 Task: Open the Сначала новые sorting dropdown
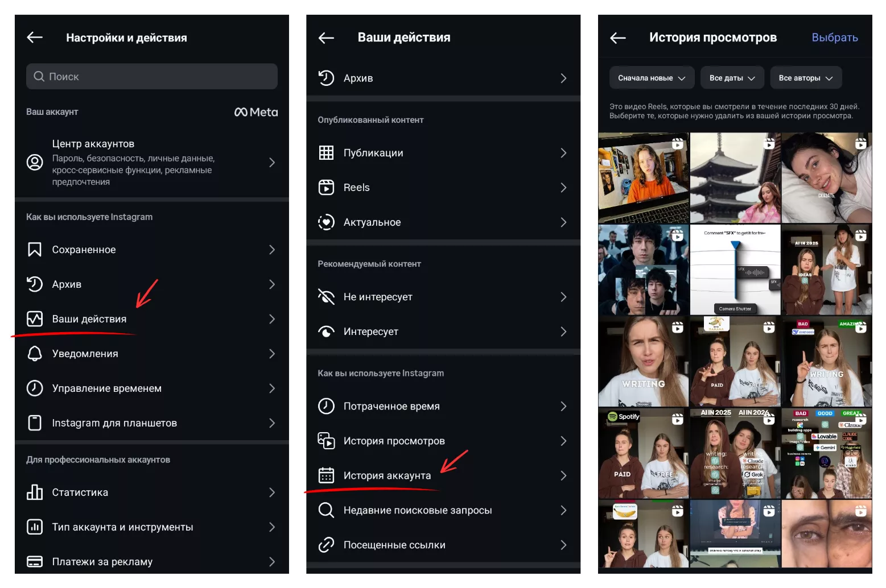[x=652, y=77]
